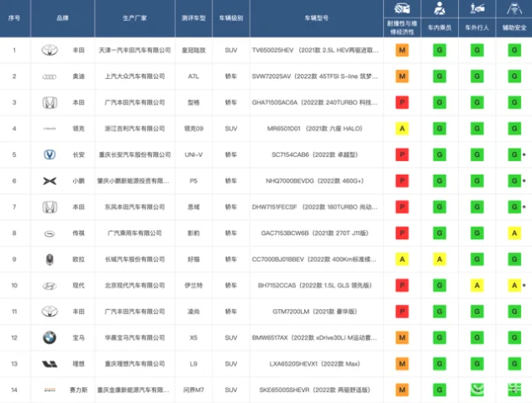532x403 pixels.
Task: Click the 测评车型 column header
Action: [x=193, y=18]
